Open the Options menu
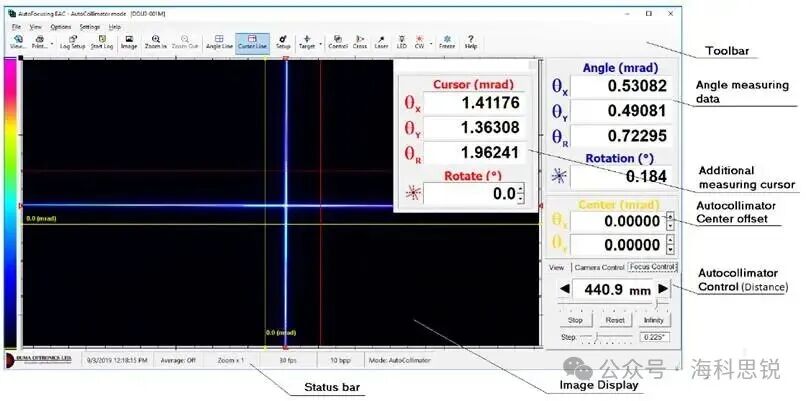The width and height of the screenshot is (806, 401). point(60,26)
